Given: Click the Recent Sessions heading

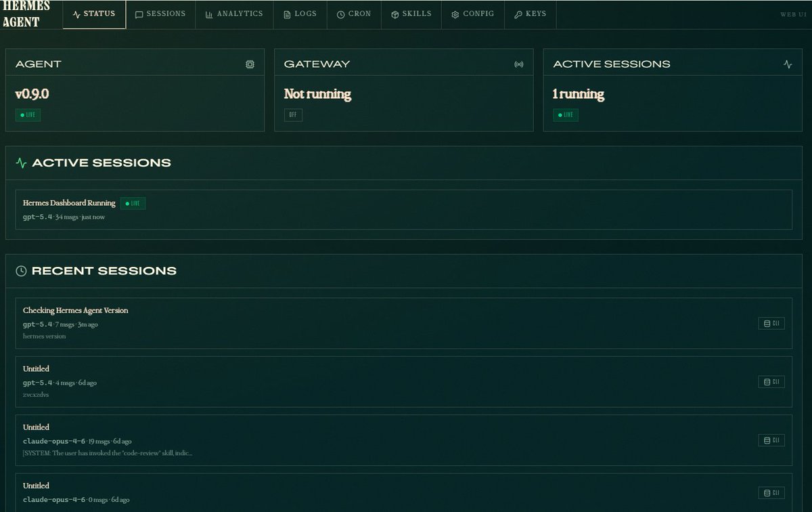Looking at the screenshot, I should click(x=104, y=271).
